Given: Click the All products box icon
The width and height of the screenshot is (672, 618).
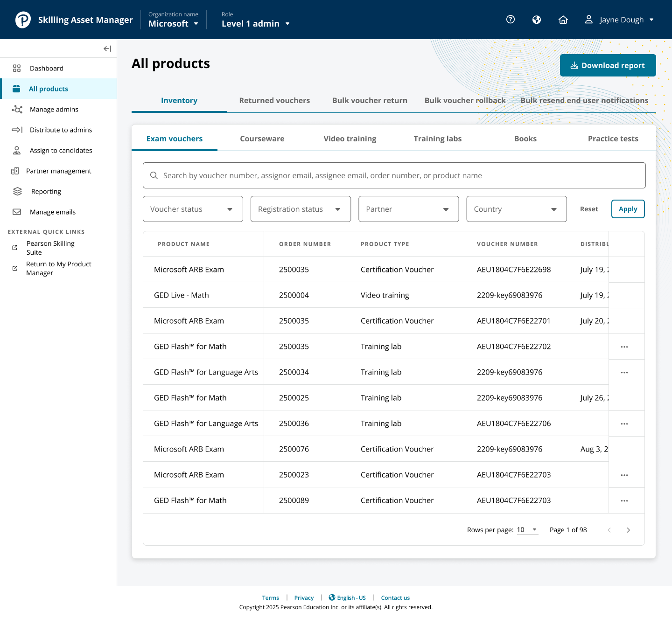Looking at the screenshot, I should point(16,89).
